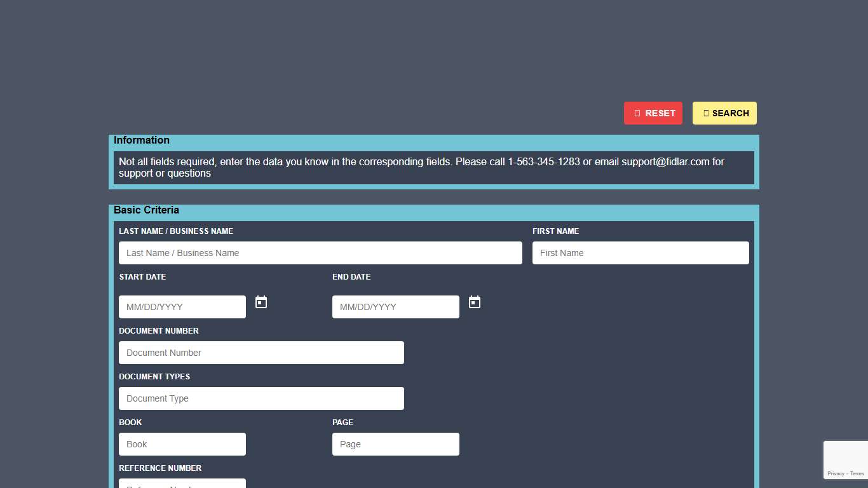Click the Basic Criteria section heading
The width and height of the screenshot is (868, 488).
(x=146, y=210)
